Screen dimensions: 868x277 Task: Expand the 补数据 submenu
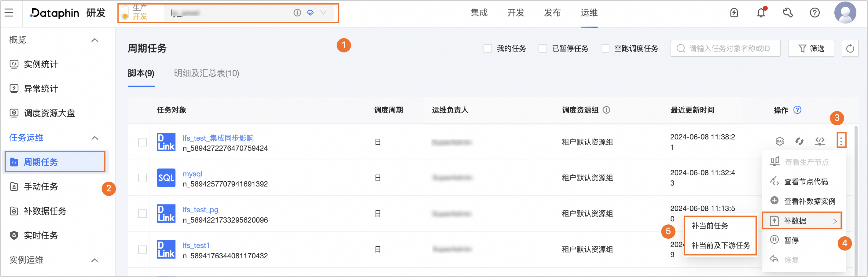(x=802, y=221)
